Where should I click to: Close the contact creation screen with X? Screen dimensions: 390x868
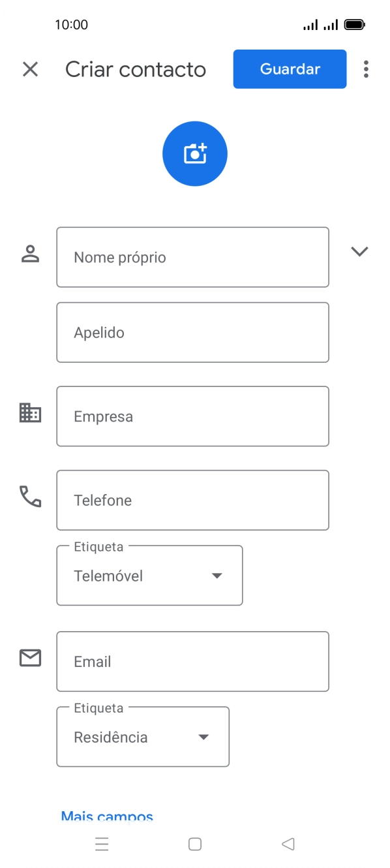[x=30, y=69]
